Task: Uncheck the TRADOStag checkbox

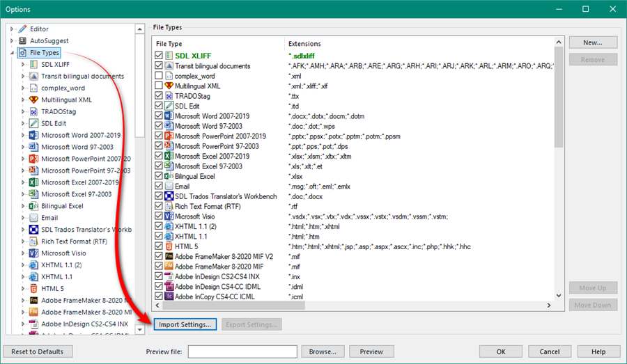Action: click(159, 95)
